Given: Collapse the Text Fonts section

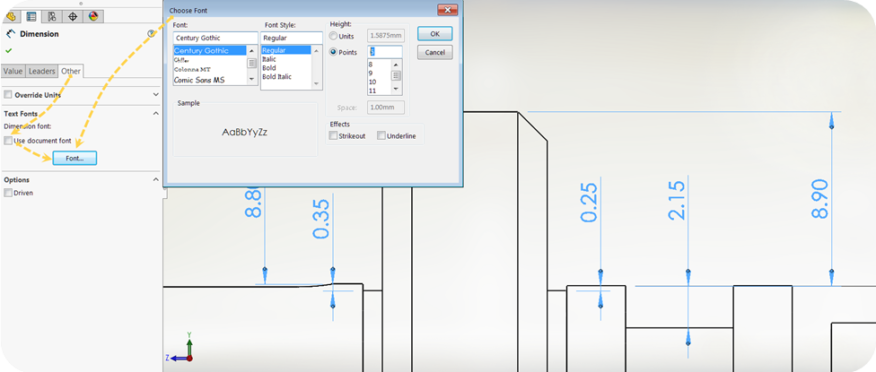Looking at the screenshot, I should (x=156, y=113).
